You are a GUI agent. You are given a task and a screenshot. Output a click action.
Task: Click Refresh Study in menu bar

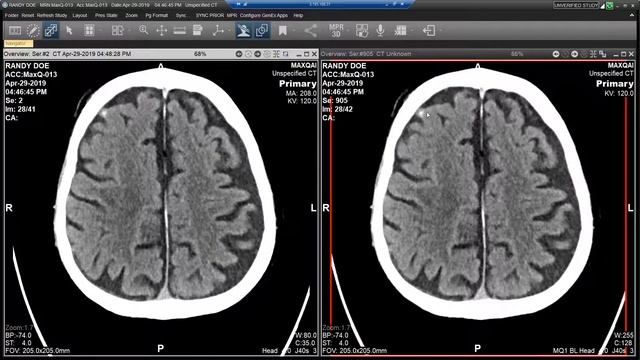coord(52,16)
